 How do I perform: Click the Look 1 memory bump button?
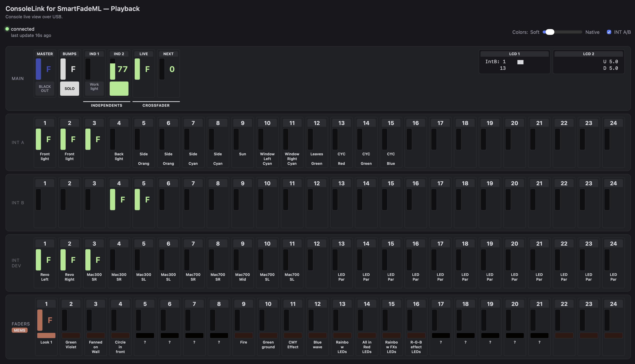tap(46, 335)
